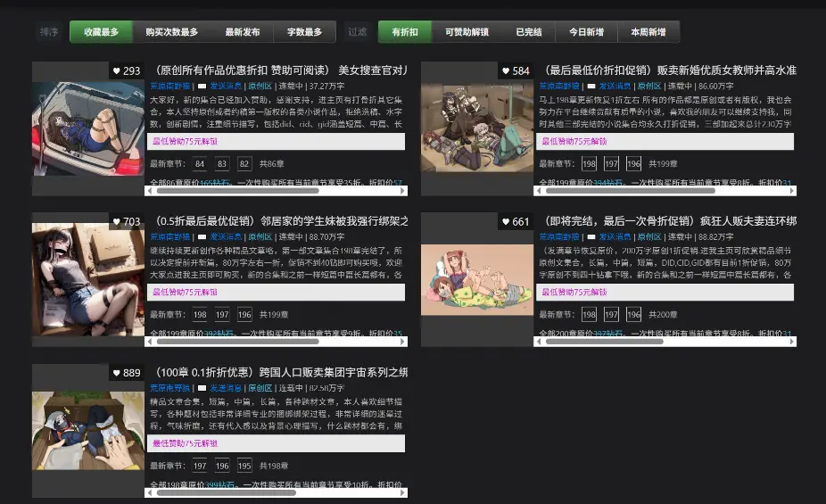
Task: Favorite the listing with 703 hearts
Action: (117, 222)
